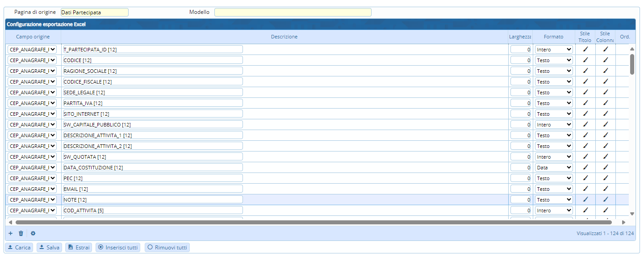Sort by the Descrizione column header
This screenshot has height=257, width=644.
284,37
